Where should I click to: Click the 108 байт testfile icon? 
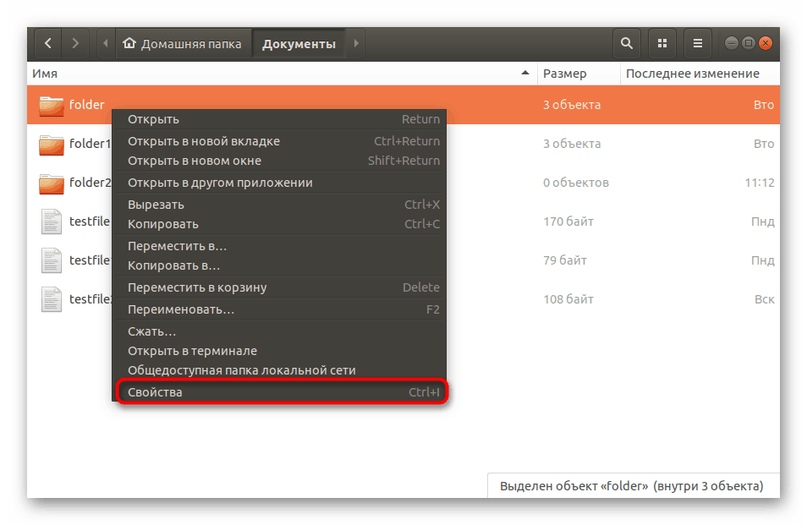[x=51, y=299]
